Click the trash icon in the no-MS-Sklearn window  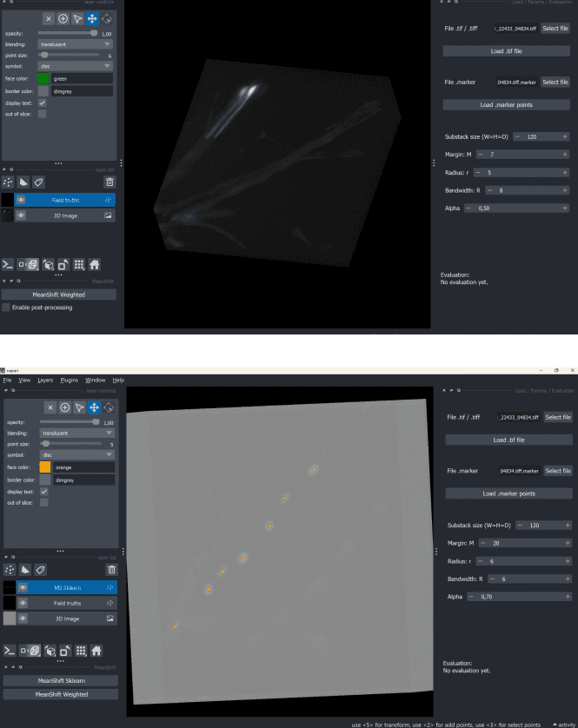pyautogui.click(x=110, y=182)
